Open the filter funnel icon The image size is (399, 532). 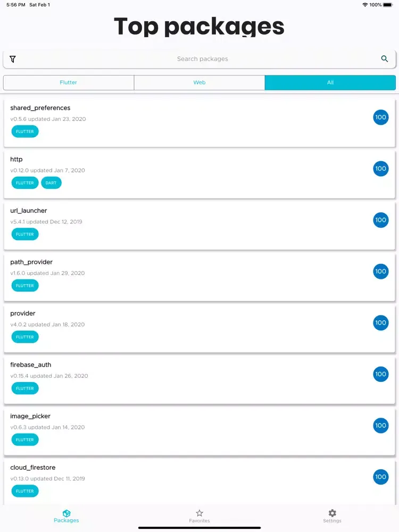[13, 59]
